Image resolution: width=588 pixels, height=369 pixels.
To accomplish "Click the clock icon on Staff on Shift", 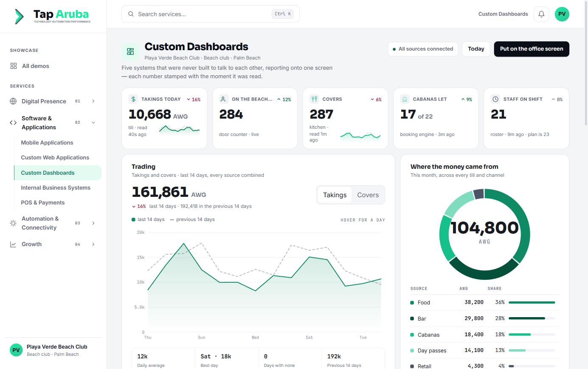I will click(495, 99).
